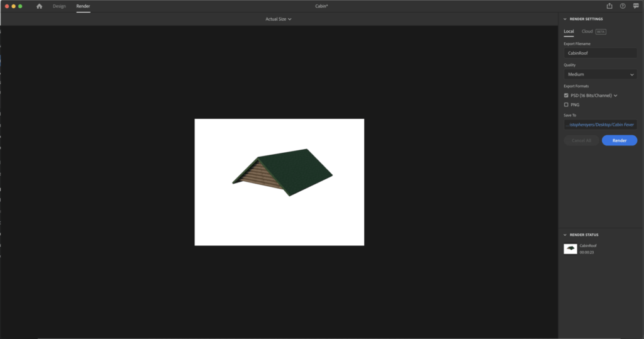The height and width of the screenshot is (339, 644).
Task: Open the feedback chat icon
Action: (636, 6)
